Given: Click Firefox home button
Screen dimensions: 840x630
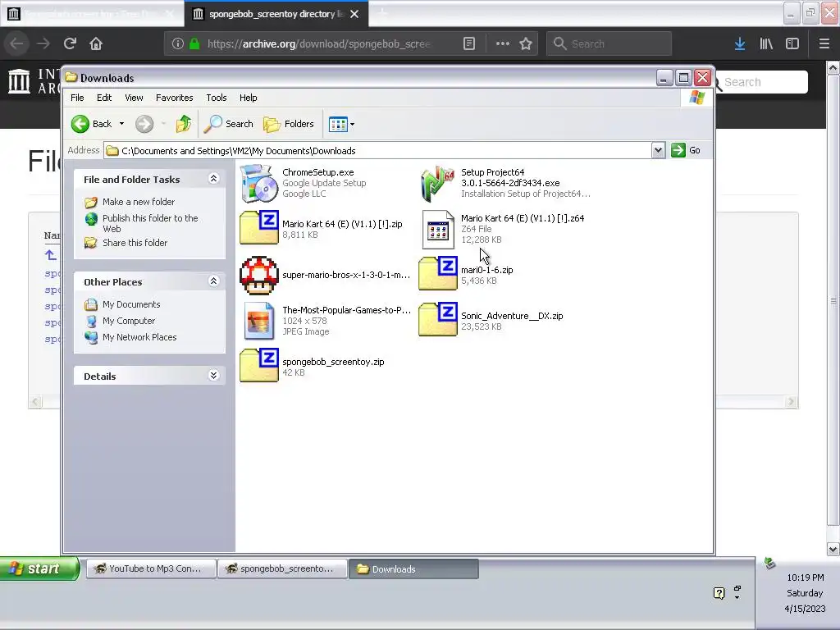Looking at the screenshot, I should (96, 43).
